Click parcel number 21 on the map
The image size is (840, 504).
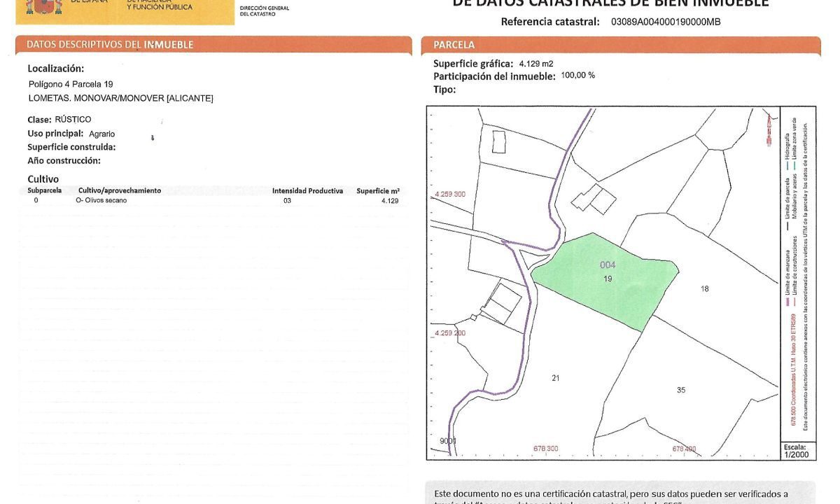(x=556, y=378)
